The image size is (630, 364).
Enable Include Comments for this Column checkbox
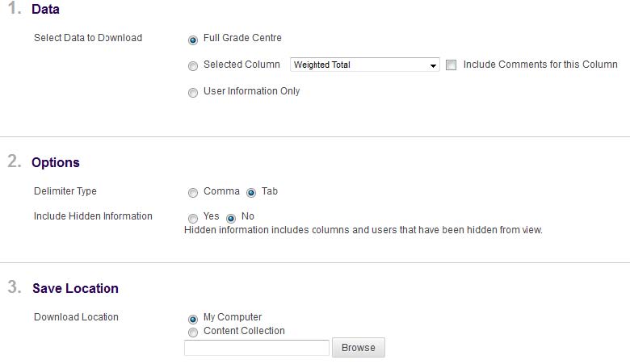[451, 65]
